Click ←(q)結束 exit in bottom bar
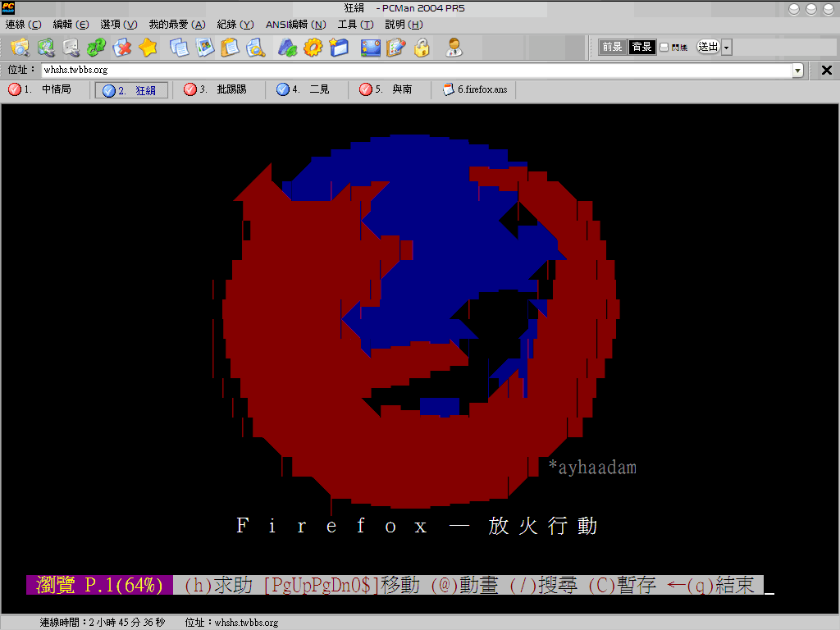 point(710,585)
